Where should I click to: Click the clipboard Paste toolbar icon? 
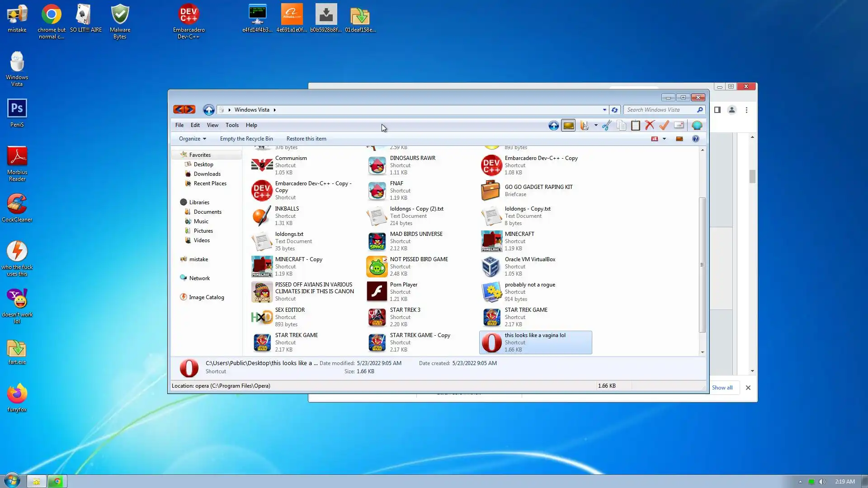click(x=635, y=126)
